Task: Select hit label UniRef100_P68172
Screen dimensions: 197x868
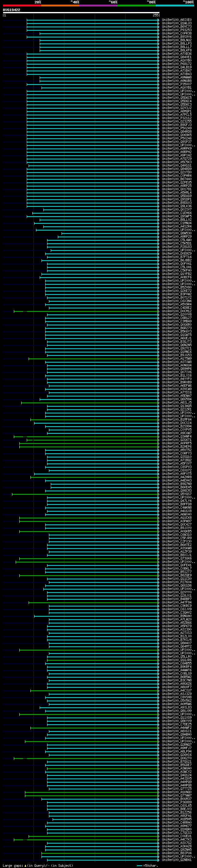Action: (176, 64)
